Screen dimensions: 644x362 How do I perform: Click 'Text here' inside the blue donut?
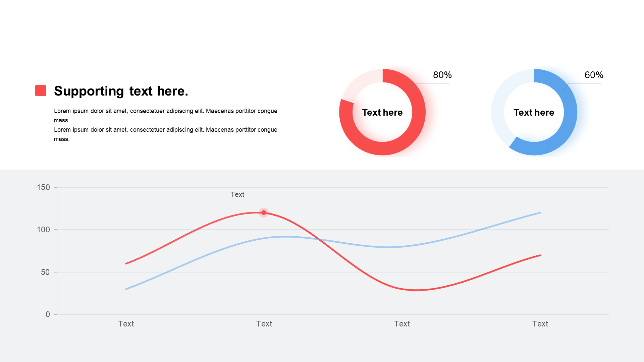pyautogui.click(x=534, y=112)
